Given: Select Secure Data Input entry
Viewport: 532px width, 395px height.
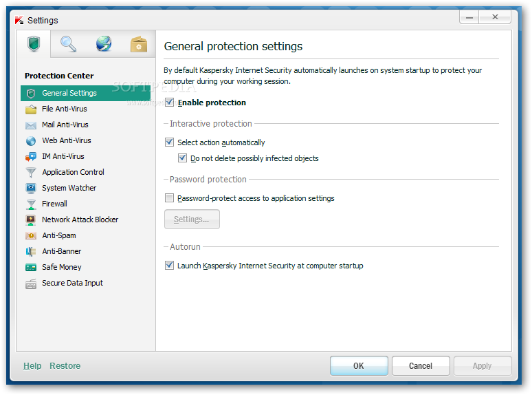Looking at the screenshot, I should pyautogui.click(x=85, y=283).
